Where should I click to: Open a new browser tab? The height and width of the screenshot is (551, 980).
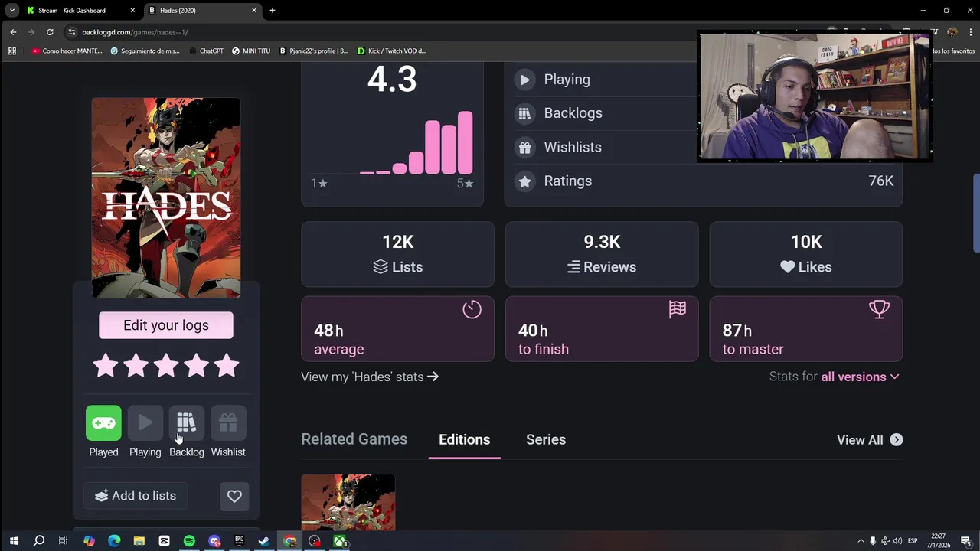coord(272,11)
